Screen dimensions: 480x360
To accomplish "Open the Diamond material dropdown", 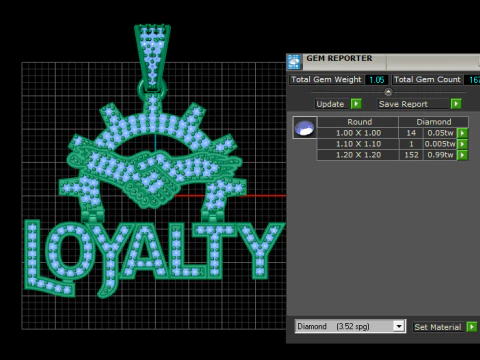I will pos(399,326).
